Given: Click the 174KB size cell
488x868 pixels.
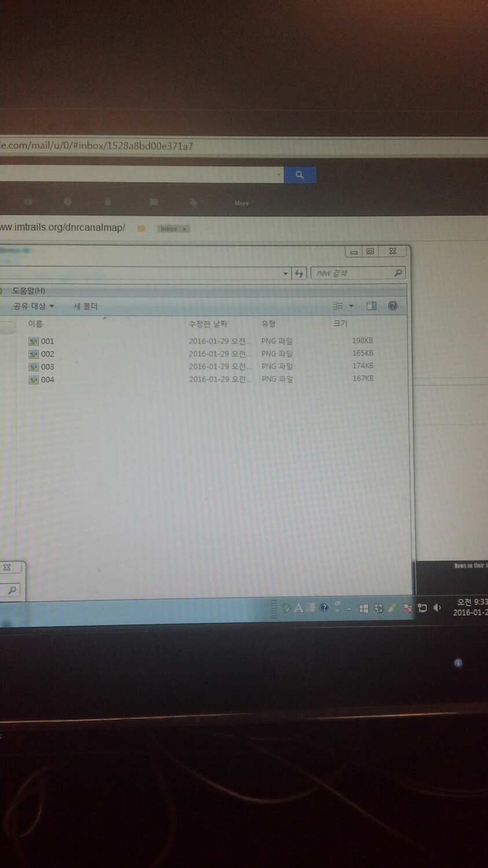Looking at the screenshot, I should (x=362, y=366).
